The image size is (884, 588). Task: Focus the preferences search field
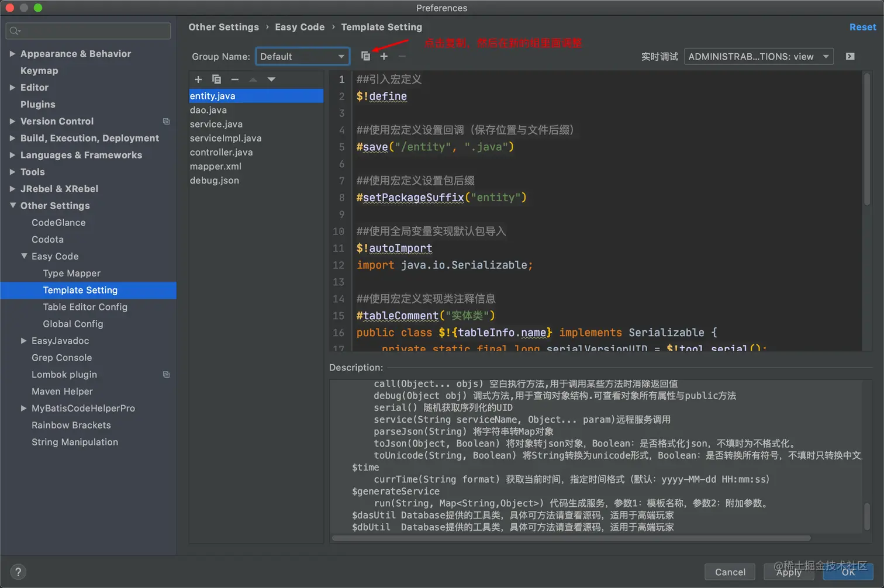[x=88, y=31]
